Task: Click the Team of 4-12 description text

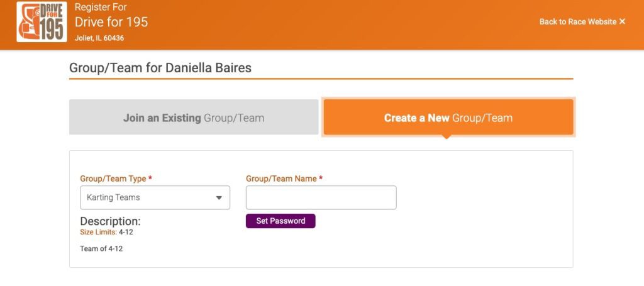Action: point(101,248)
